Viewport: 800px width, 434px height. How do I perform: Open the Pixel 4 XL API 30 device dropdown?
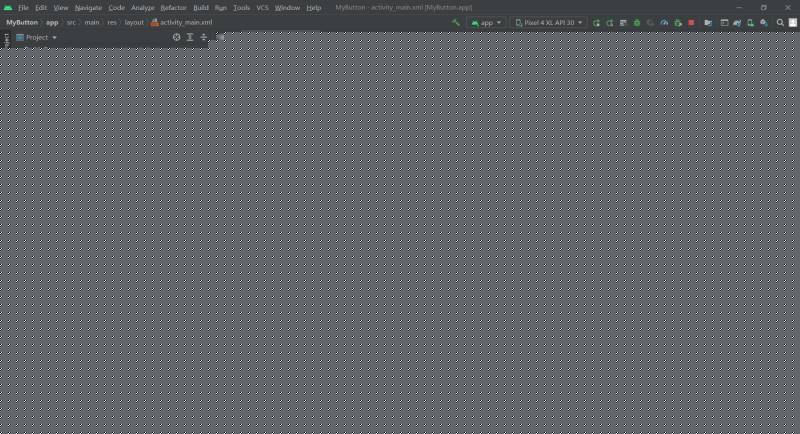tap(548, 22)
